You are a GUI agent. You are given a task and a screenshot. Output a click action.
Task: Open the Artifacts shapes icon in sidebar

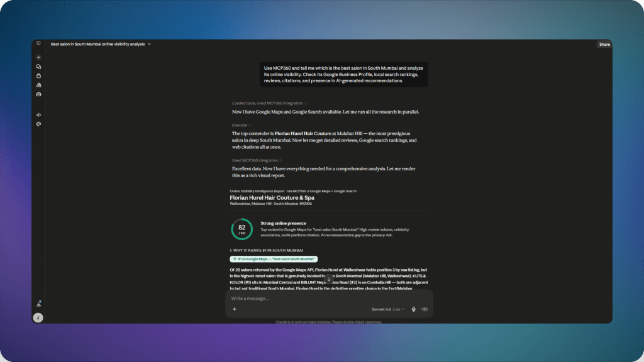38,85
